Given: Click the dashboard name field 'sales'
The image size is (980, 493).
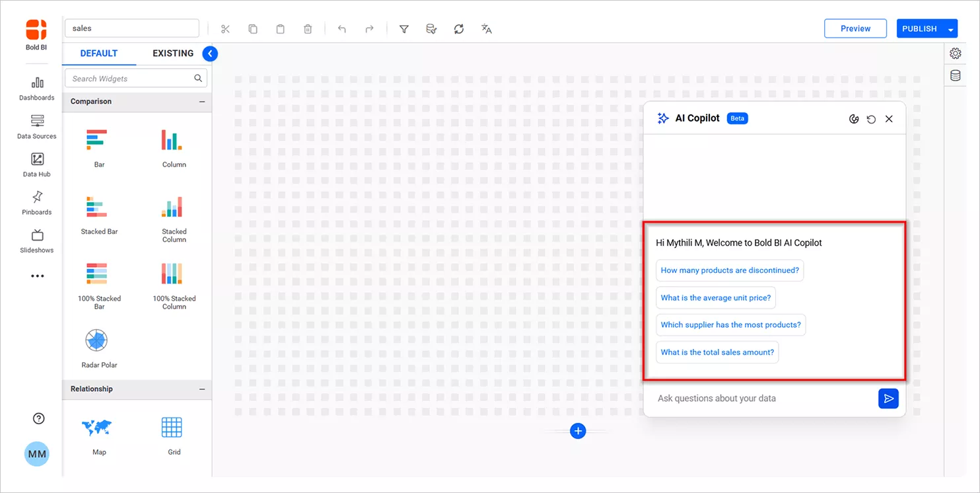Looking at the screenshot, I should (x=132, y=28).
